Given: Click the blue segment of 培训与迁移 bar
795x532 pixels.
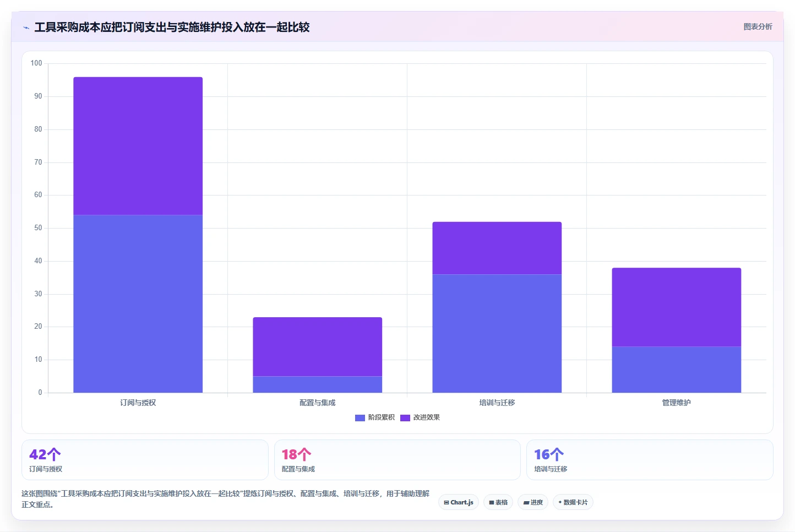Looking at the screenshot, I should [497, 333].
